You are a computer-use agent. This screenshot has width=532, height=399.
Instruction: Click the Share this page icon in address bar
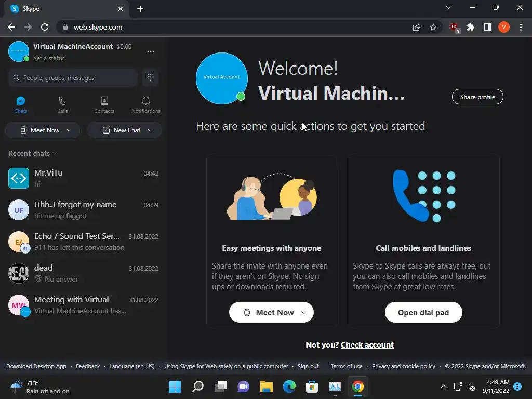417,27
